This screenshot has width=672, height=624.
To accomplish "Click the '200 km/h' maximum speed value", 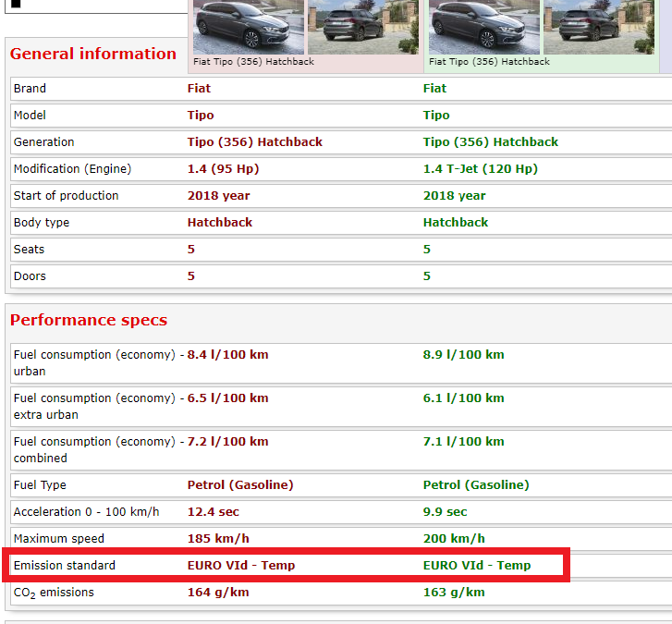I will point(454,539).
